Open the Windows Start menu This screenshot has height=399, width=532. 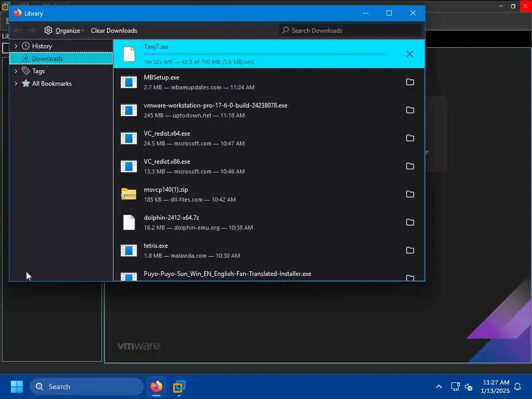coord(17,387)
